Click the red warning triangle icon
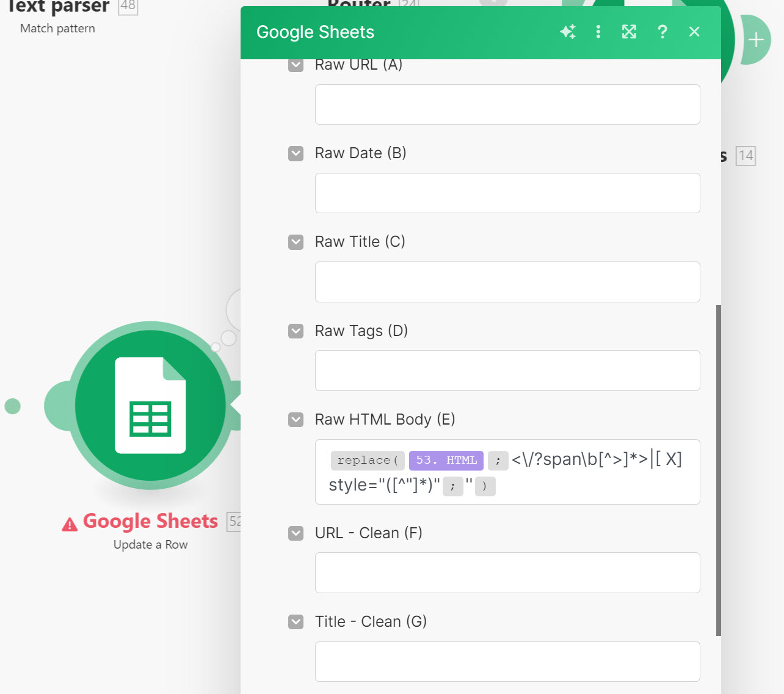This screenshot has width=784, height=694. click(70, 524)
